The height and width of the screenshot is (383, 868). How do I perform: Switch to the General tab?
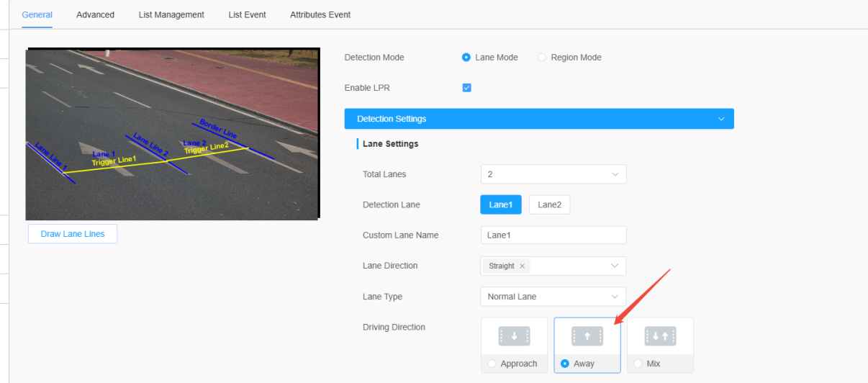37,14
